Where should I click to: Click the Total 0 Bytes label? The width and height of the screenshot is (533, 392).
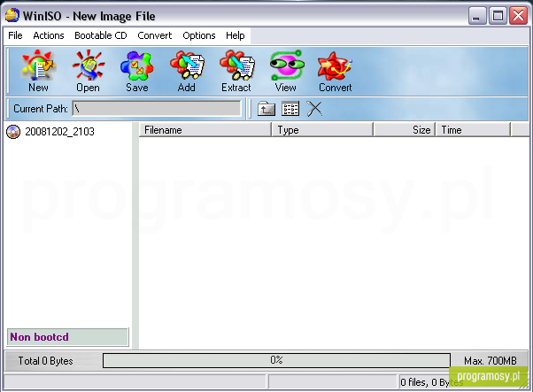point(45,360)
